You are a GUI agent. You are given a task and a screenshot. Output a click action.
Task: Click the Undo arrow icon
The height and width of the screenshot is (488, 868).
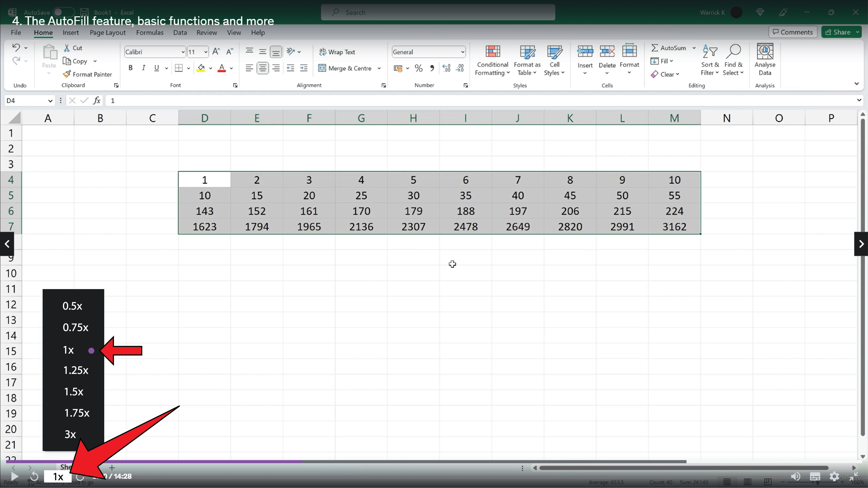16,47
